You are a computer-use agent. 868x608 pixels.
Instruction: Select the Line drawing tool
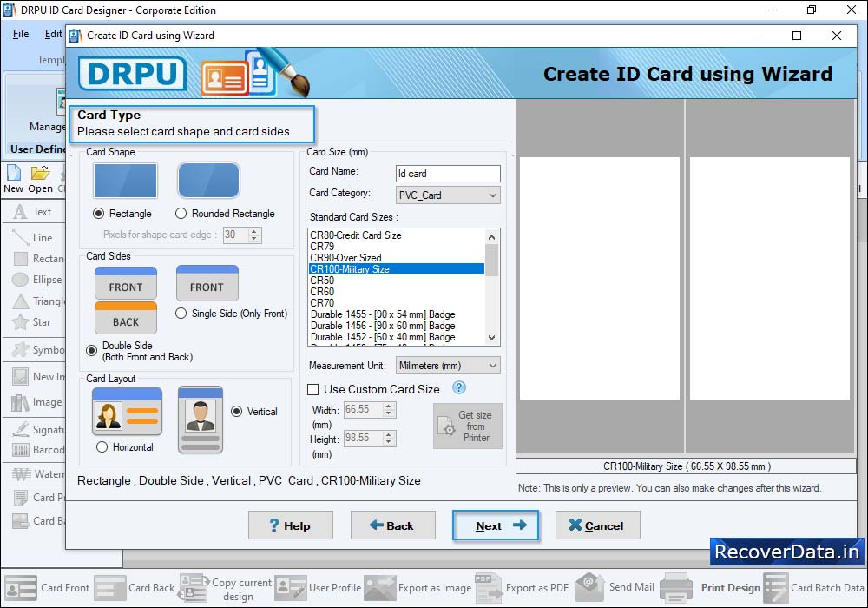click(32, 237)
